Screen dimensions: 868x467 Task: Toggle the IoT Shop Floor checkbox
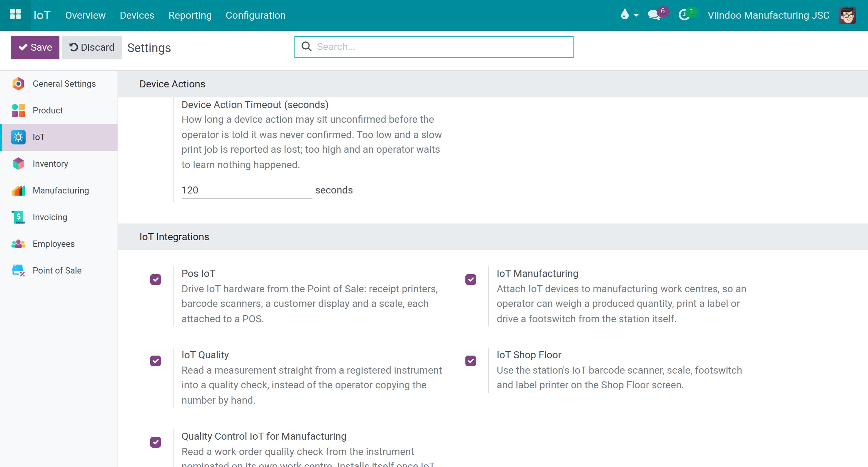pos(470,361)
